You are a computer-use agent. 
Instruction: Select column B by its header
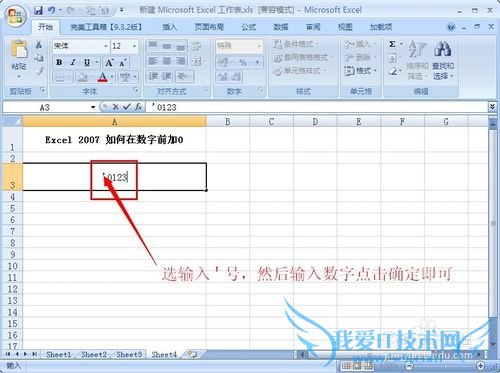(x=228, y=122)
